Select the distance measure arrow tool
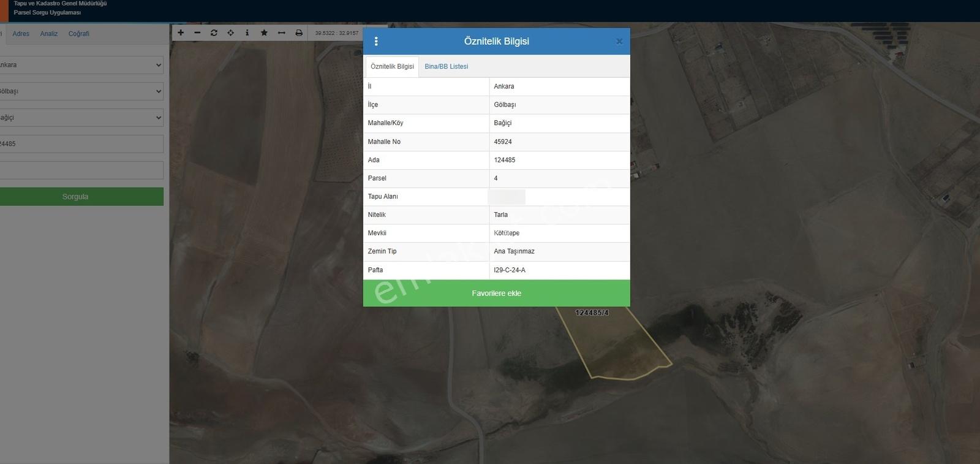980x464 pixels. click(x=282, y=33)
